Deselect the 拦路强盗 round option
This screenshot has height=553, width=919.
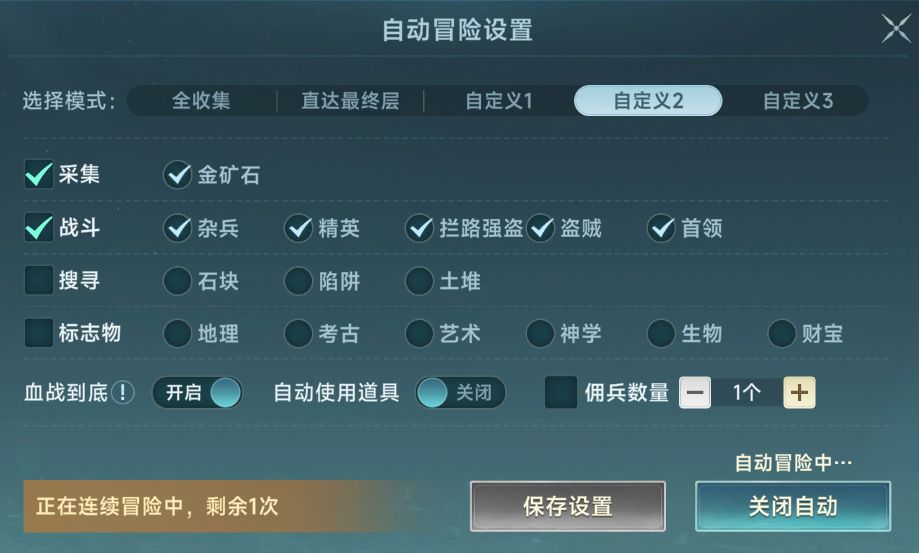point(419,229)
